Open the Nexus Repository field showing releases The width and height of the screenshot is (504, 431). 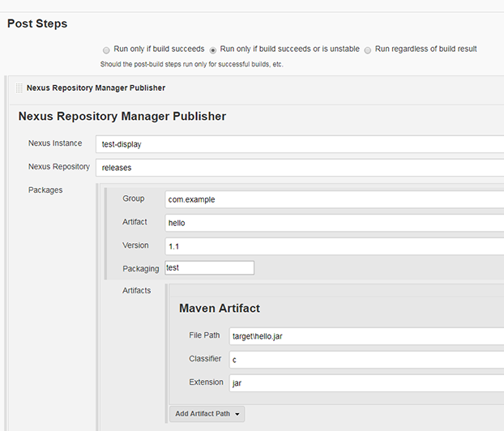coord(300,168)
